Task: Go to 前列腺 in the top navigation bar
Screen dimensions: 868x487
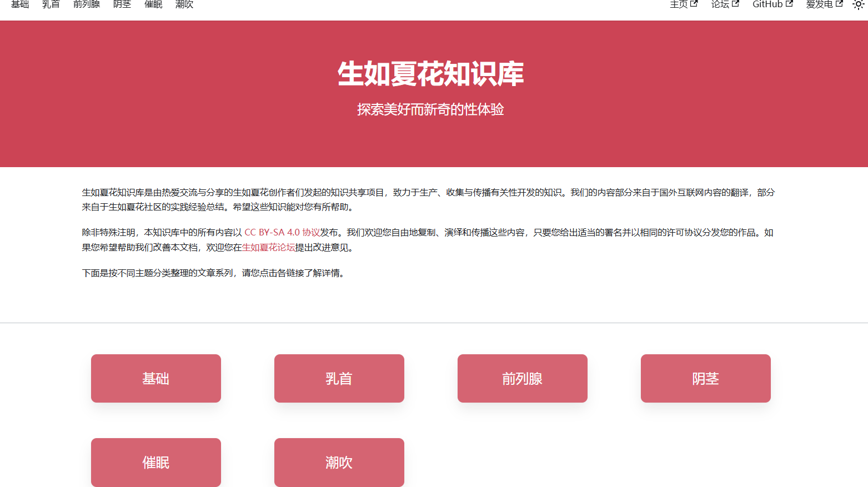Action: pyautogui.click(x=87, y=4)
